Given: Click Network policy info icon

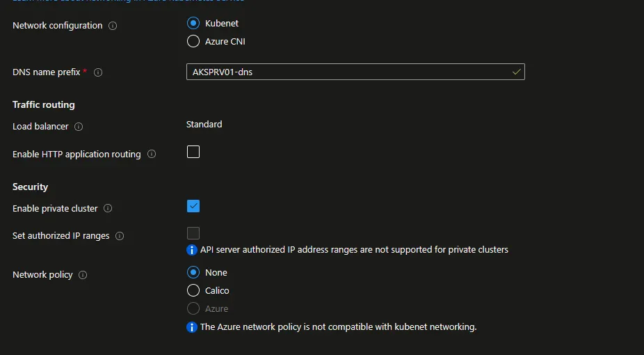Looking at the screenshot, I should [83, 275].
